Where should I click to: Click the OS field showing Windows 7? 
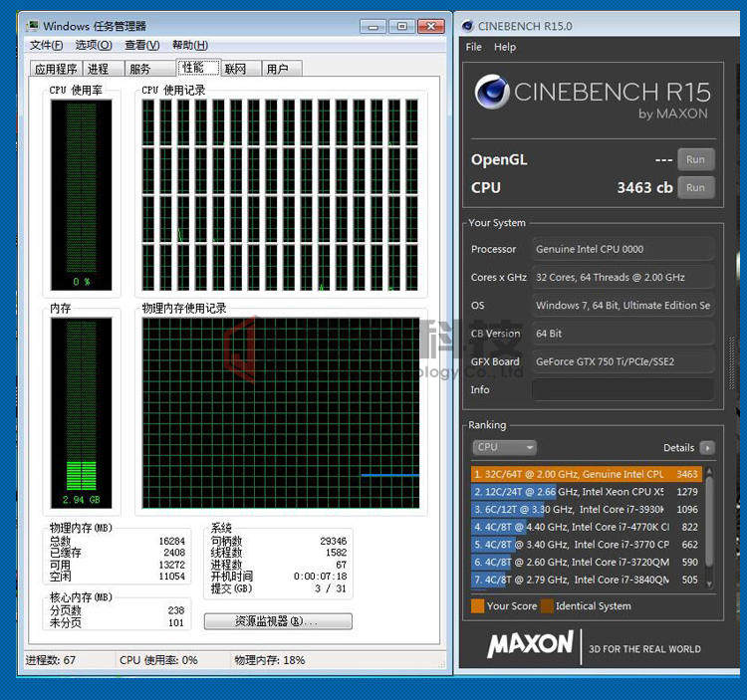pos(623,306)
